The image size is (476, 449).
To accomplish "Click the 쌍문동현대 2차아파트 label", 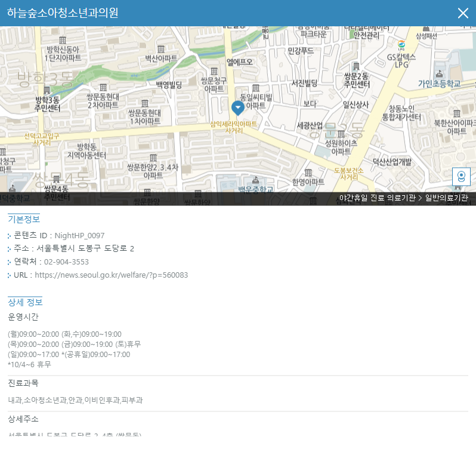I will [103, 101].
